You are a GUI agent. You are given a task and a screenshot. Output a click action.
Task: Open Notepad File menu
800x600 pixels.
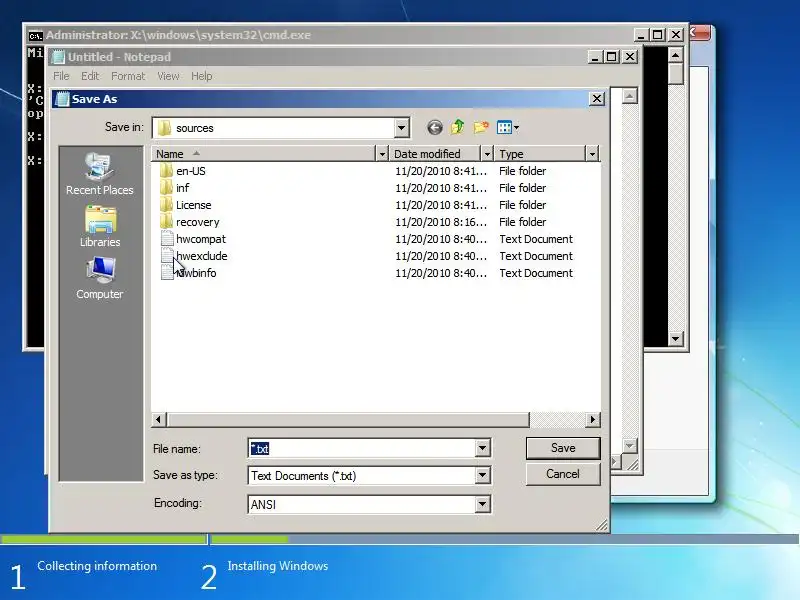(x=61, y=76)
